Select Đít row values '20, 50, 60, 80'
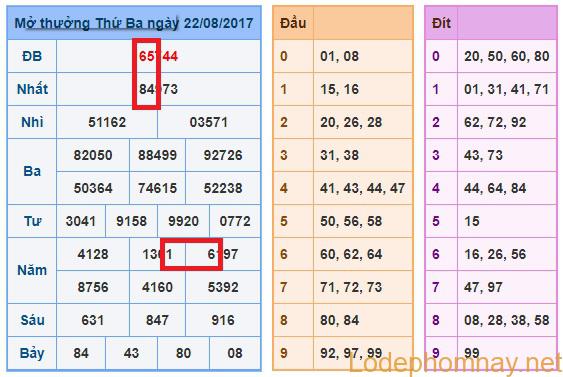Image resolution: width=563 pixels, height=377 pixels. tap(507, 56)
